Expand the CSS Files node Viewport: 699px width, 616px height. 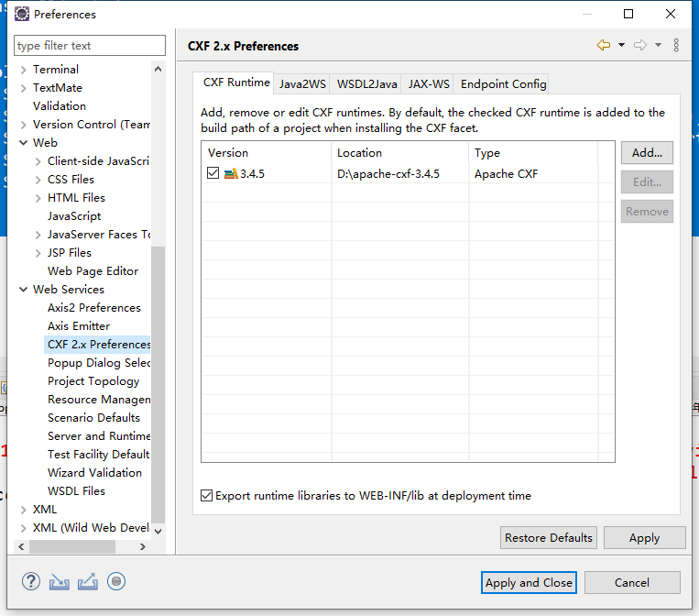38,180
